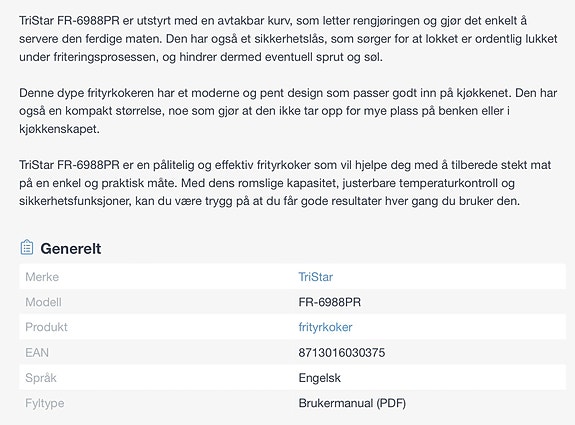Click the Generelt section heading

pyautogui.click(x=71, y=249)
